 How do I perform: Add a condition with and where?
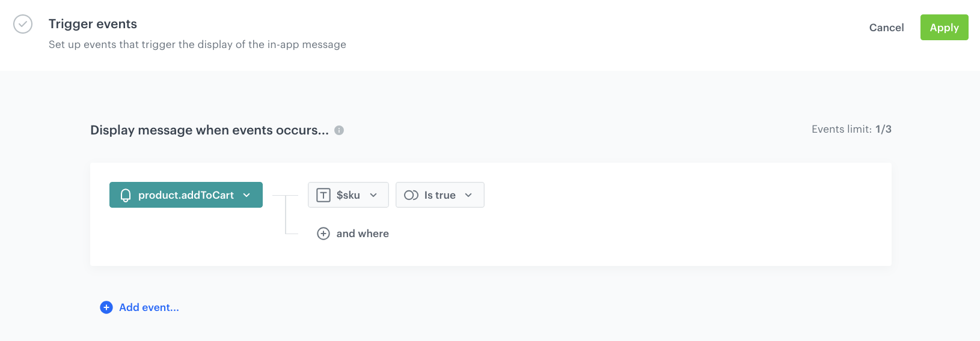pos(363,234)
